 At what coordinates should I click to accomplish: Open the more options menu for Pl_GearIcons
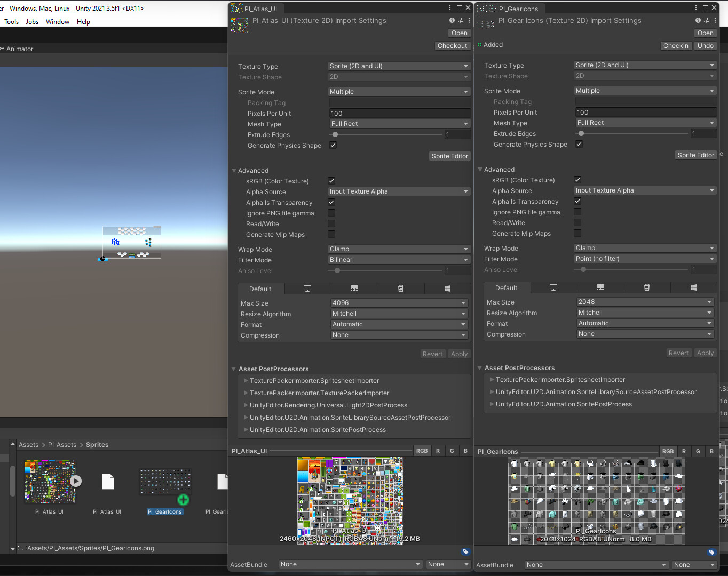coord(716,20)
